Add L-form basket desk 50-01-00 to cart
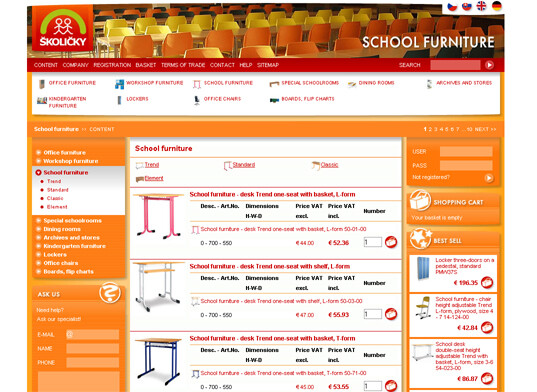The image size is (537, 392). (391, 242)
